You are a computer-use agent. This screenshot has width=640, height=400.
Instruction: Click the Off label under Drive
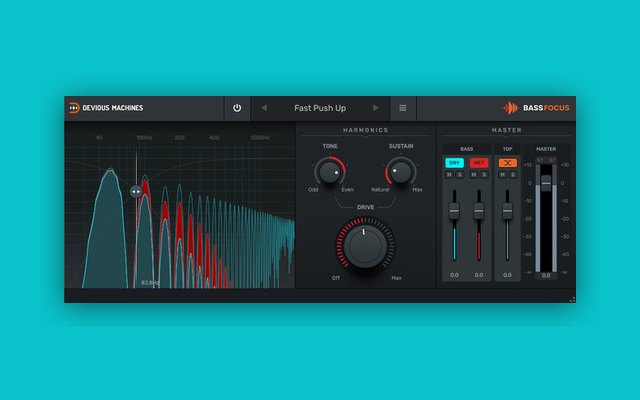pyautogui.click(x=336, y=278)
